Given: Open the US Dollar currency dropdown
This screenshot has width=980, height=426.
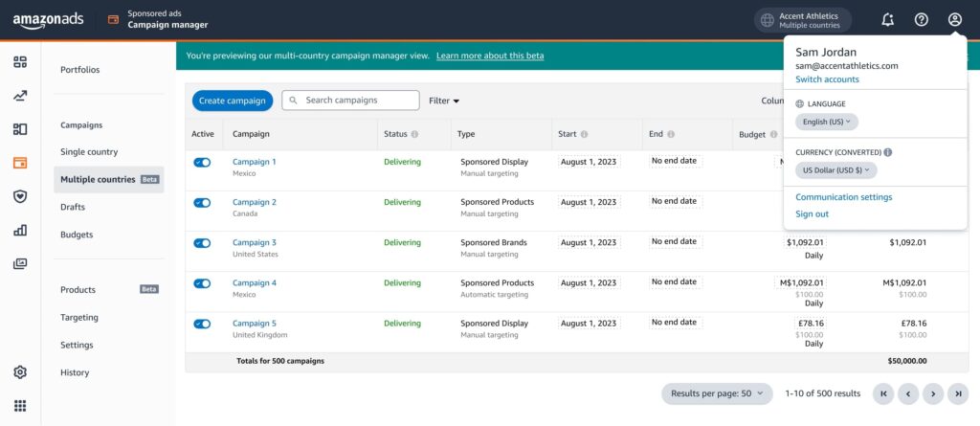Looking at the screenshot, I should [x=836, y=170].
